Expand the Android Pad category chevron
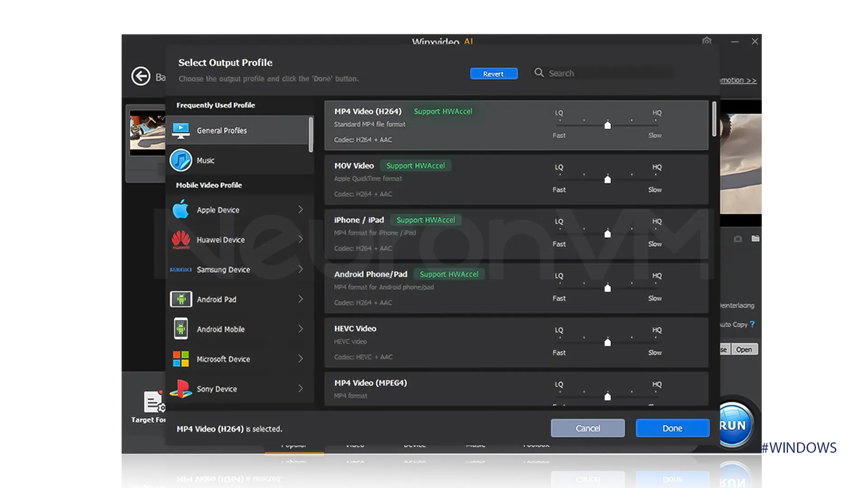Viewport: 868px width, 488px height. click(x=301, y=299)
